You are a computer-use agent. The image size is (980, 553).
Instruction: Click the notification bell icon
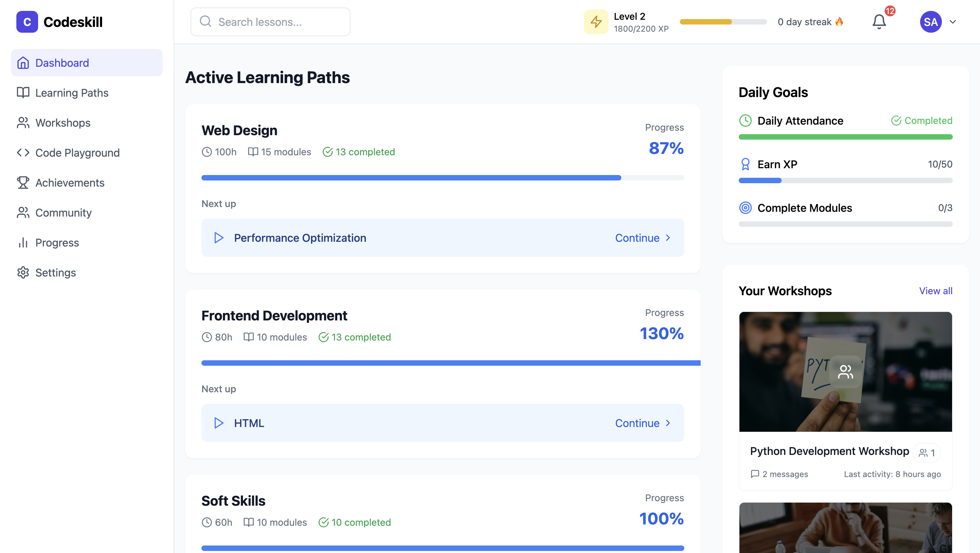(879, 22)
